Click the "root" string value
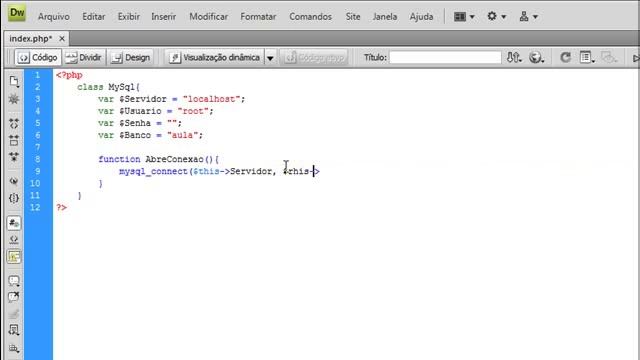640x360 pixels. [x=193, y=111]
